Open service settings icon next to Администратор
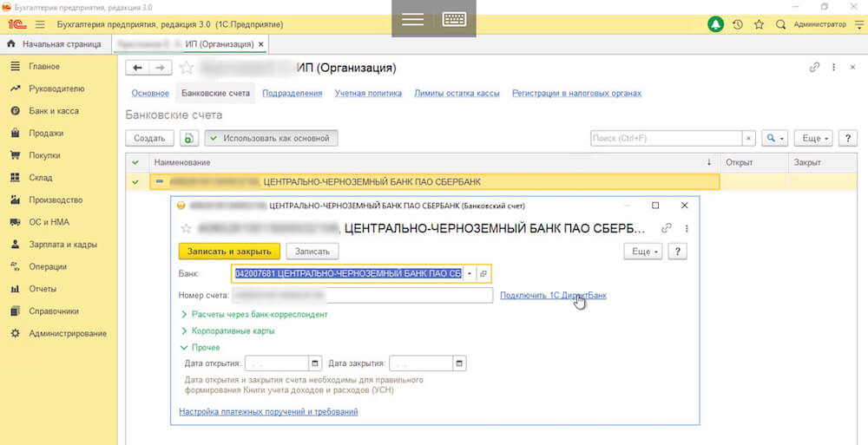Screen dimensions: 868x445 [858, 25]
